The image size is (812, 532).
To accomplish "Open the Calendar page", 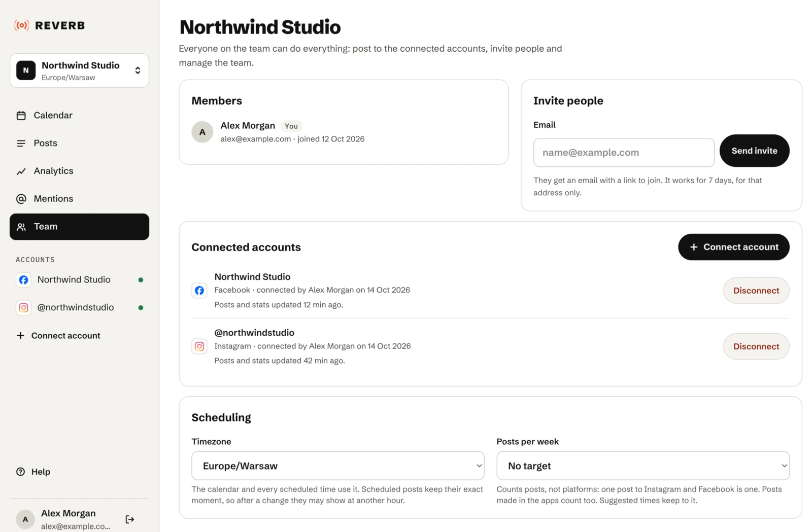I will [x=79, y=116].
